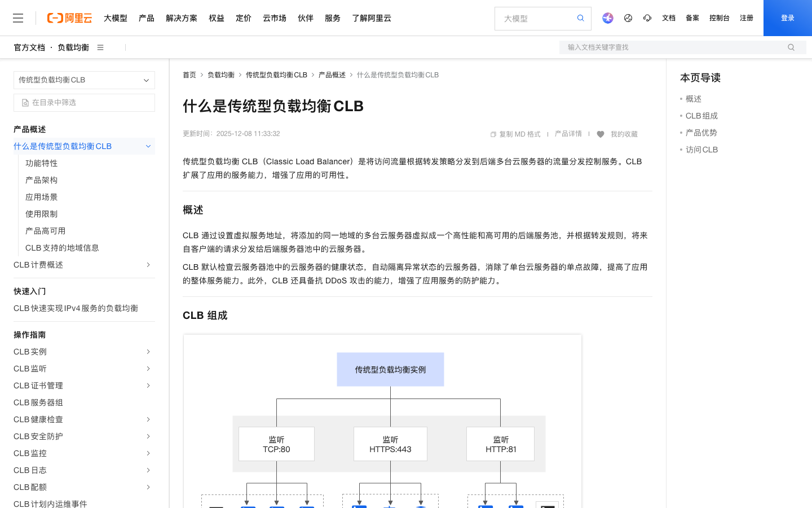Open the customer support headset icon
The width and height of the screenshot is (812, 508).
pos(647,18)
